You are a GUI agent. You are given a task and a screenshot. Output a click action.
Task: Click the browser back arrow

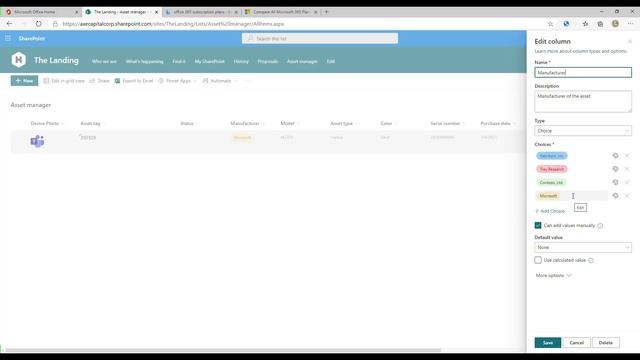point(9,24)
